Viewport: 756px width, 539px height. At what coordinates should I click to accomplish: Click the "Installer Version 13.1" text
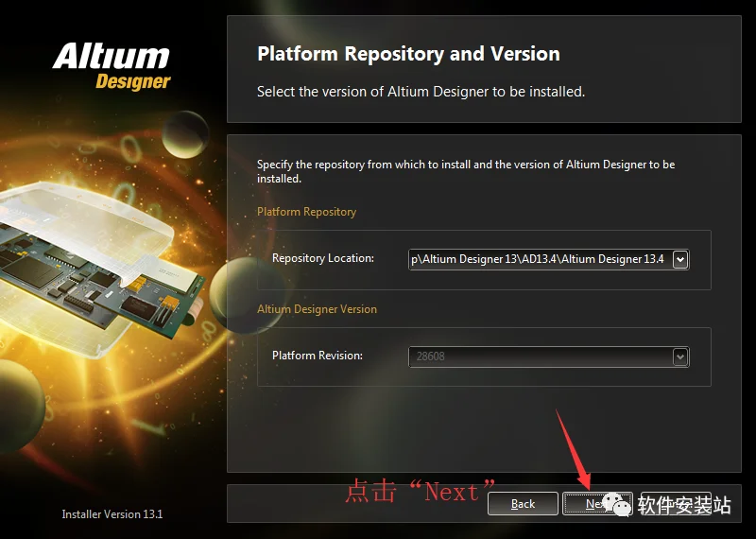point(112,514)
